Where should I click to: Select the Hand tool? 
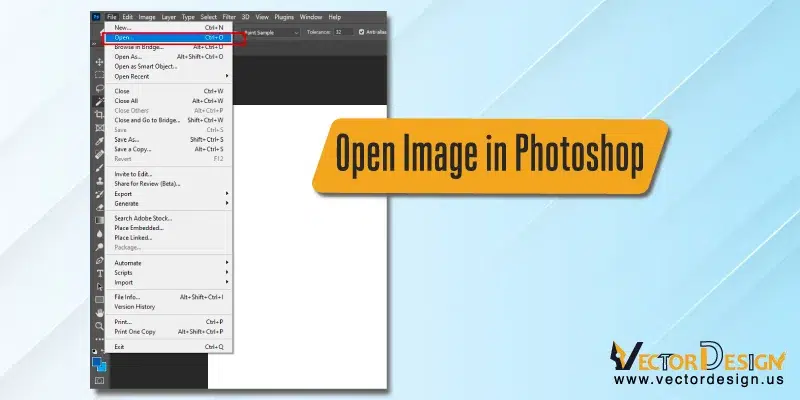click(x=99, y=313)
